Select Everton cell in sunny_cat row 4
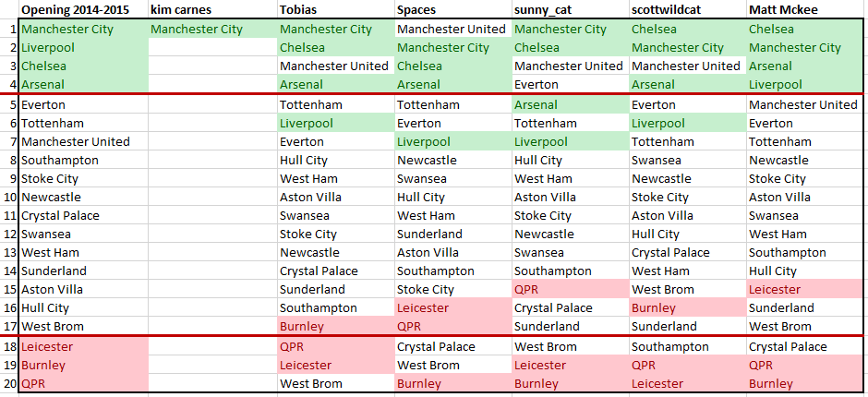Viewport: 868px width, 397px height. point(571,84)
